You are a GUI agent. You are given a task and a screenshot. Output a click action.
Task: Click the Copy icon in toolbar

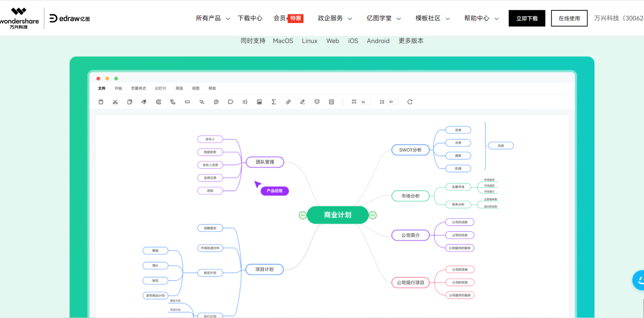tap(130, 102)
